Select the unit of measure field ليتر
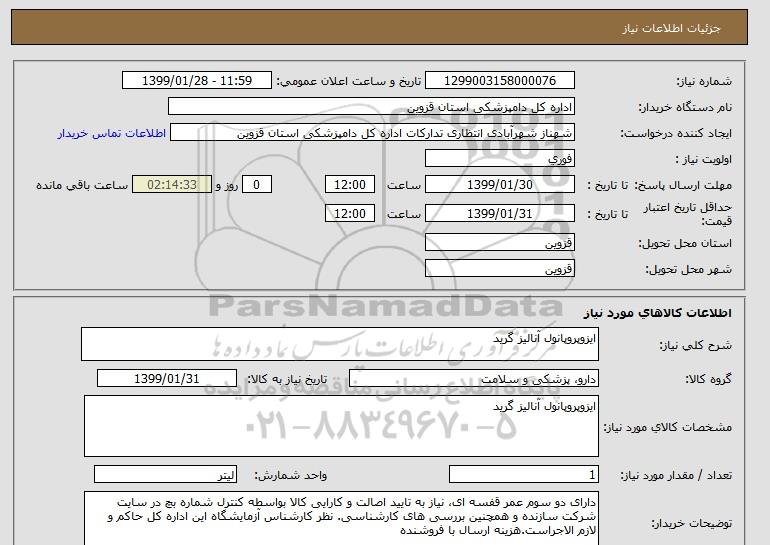770x545 pixels. (165, 475)
